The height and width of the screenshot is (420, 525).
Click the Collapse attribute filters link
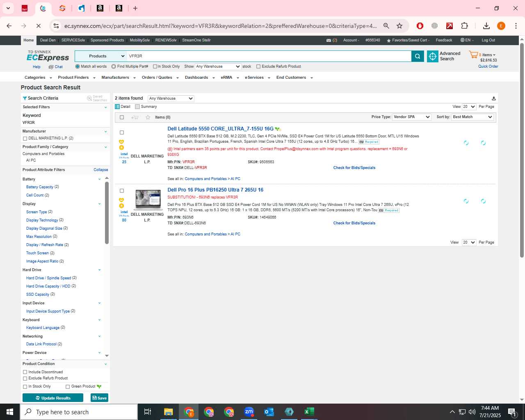tap(101, 170)
